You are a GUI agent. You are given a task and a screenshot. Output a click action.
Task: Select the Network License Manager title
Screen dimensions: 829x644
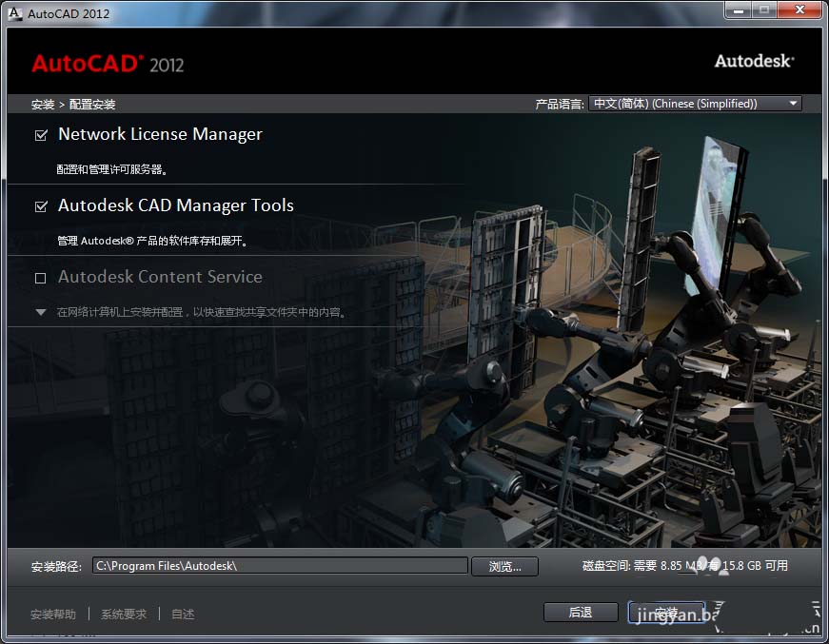(160, 134)
